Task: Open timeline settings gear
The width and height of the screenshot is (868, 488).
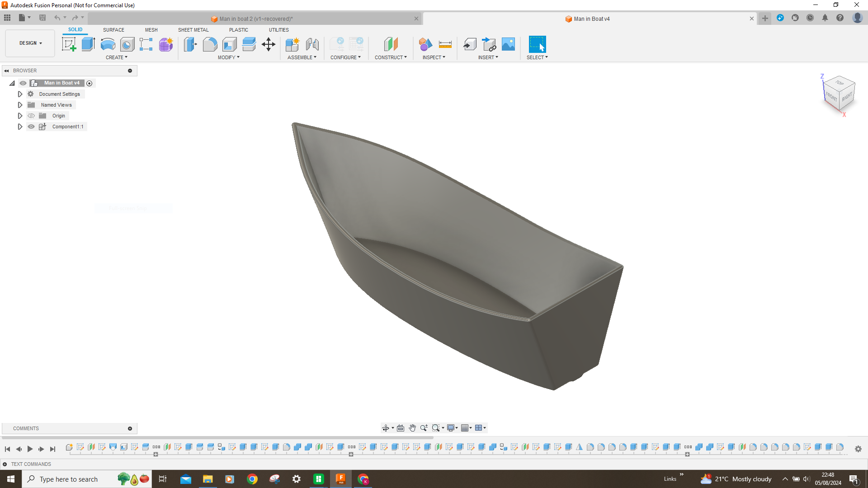Action: [x=858, y=449]
